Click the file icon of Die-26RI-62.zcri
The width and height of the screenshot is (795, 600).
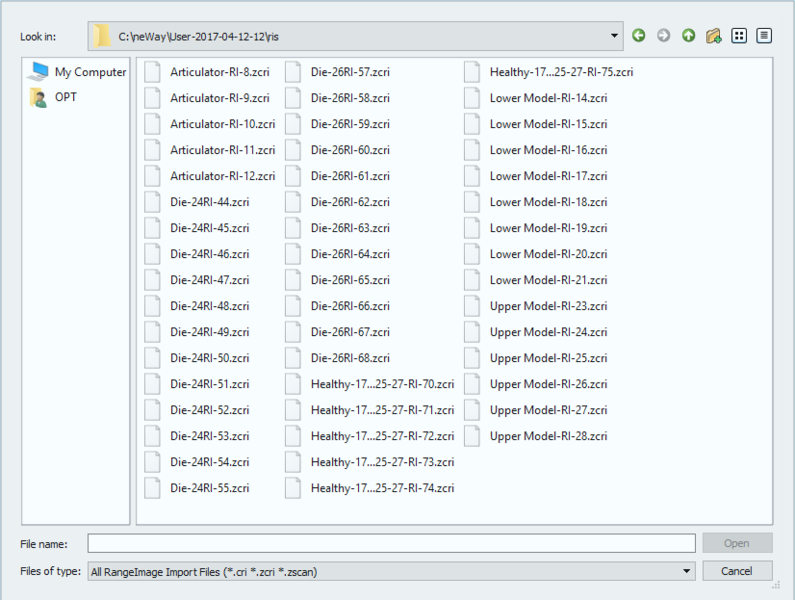click(293, 202)
